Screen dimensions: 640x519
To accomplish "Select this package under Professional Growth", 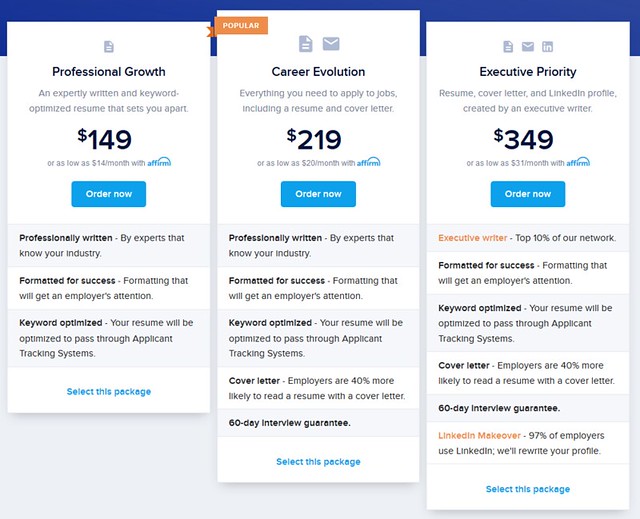I will coord(109,391).
